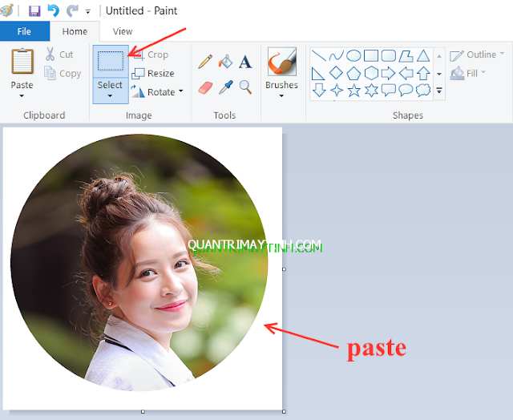Image resolution: width=513 pixels, height=420 pixels.
Task: Open the File menu
Action: [24, 31]
